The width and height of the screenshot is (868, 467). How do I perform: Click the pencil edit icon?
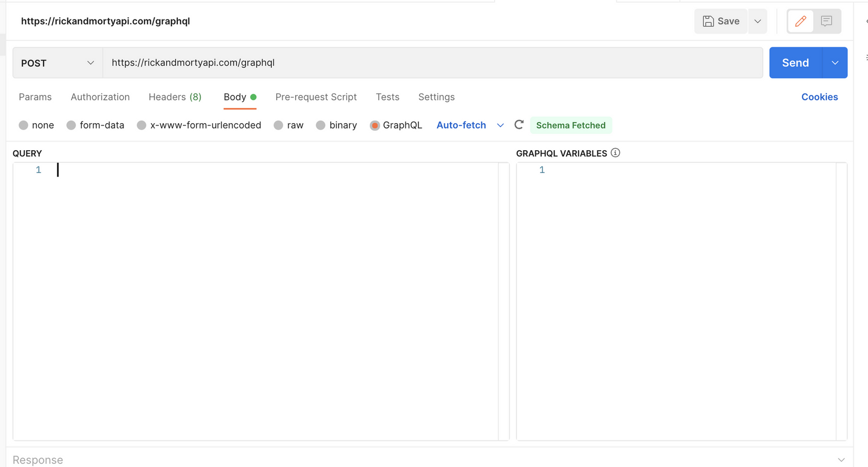[x=800, y=21]
